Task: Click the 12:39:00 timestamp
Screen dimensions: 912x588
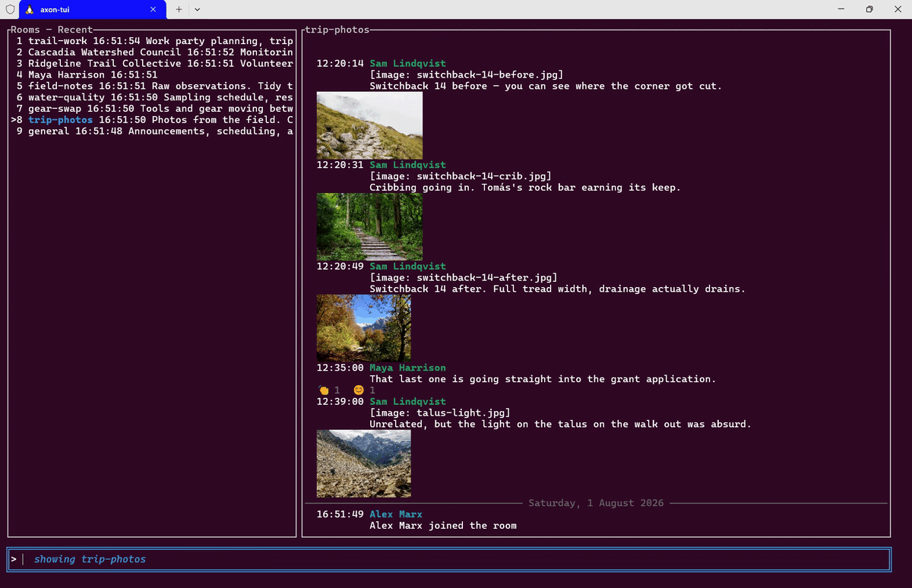Action: [x=340, y=402]
